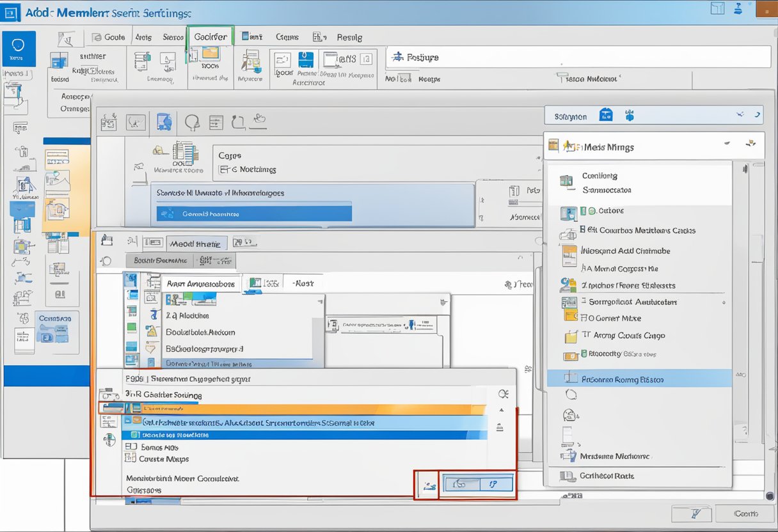Select the paw icon beside the printer icon

(630, 115)
